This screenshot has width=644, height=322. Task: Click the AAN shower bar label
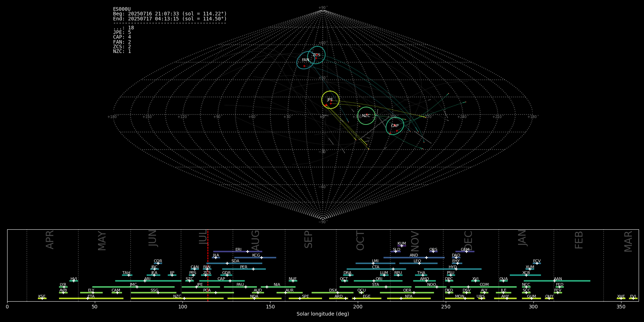tap(558, 279)
